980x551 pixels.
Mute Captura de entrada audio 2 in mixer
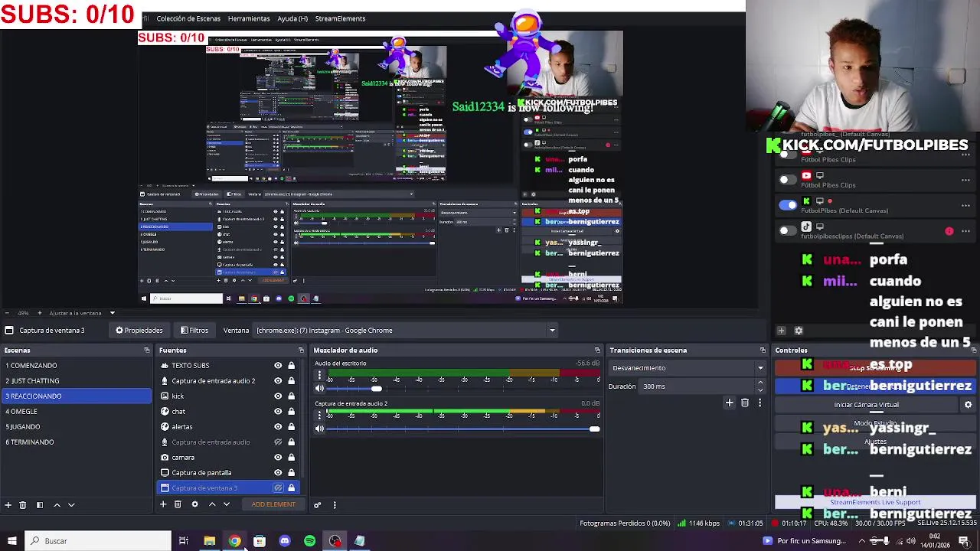pos(319,429)
